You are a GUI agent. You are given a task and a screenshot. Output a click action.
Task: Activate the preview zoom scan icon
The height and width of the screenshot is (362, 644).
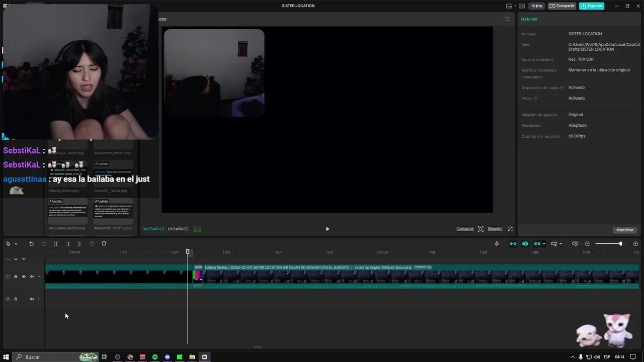480,229
